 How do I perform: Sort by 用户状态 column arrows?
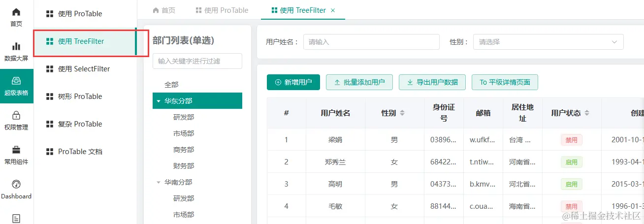[586, 113]
